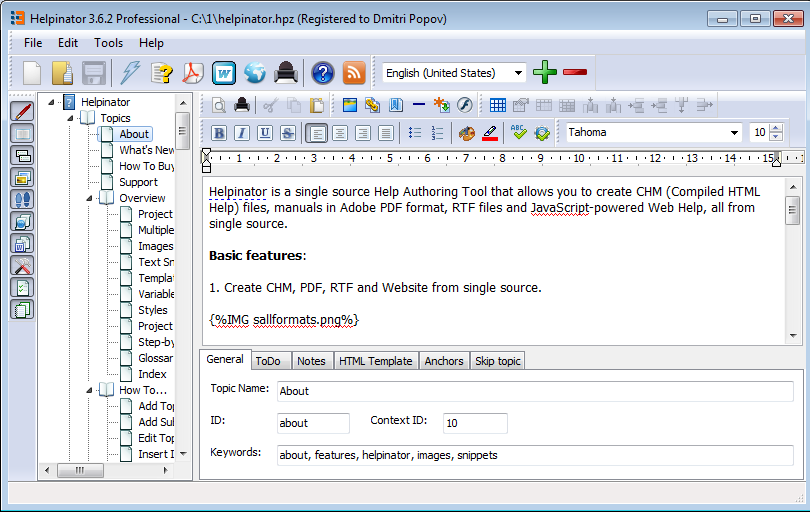
Task: Generate CHM help with question mark icon
Action: coord(162,73)
